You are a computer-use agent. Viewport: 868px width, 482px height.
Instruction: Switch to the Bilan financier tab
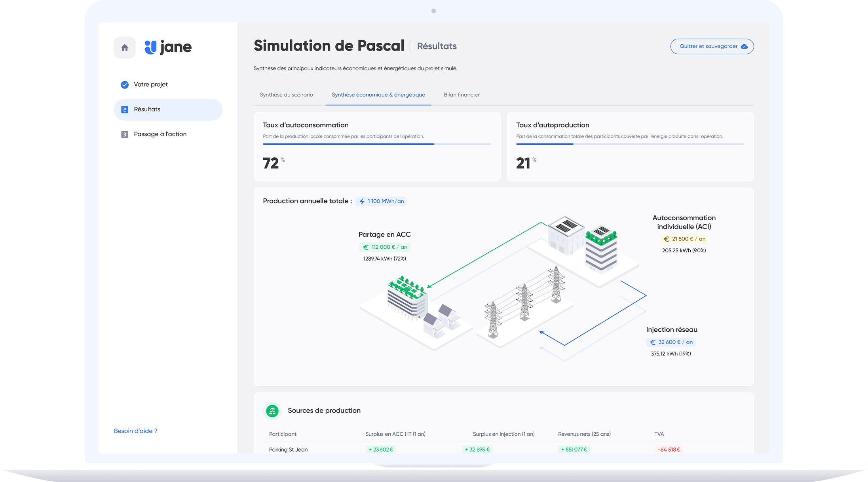click(x=462, y=95)
